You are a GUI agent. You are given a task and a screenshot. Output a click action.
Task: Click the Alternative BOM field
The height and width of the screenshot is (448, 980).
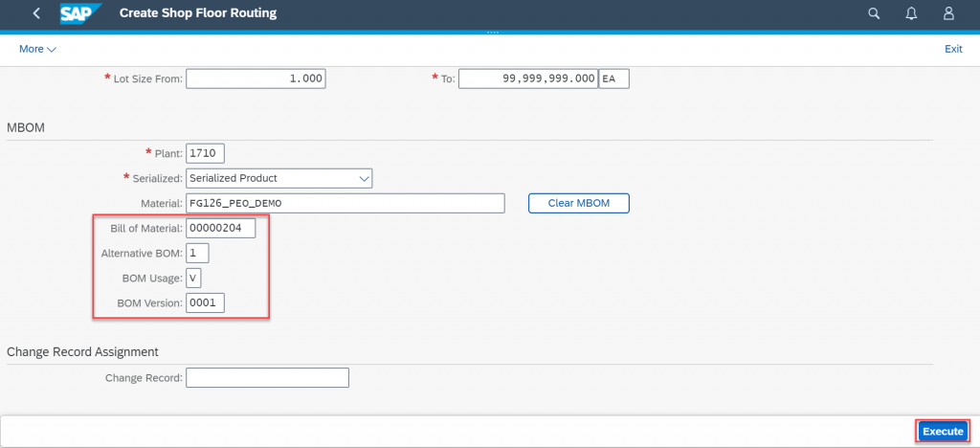[x=197, y=253]
